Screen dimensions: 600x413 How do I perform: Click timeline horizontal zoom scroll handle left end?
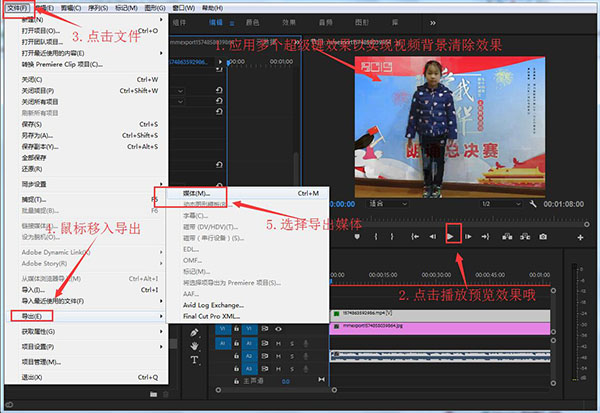point(218,390)
